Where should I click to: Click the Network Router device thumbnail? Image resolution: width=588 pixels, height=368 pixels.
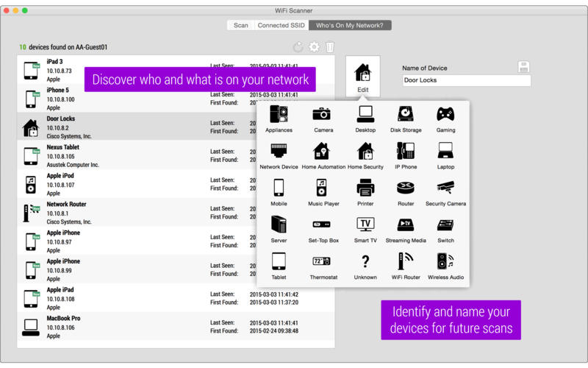click(x=32, y=213)
